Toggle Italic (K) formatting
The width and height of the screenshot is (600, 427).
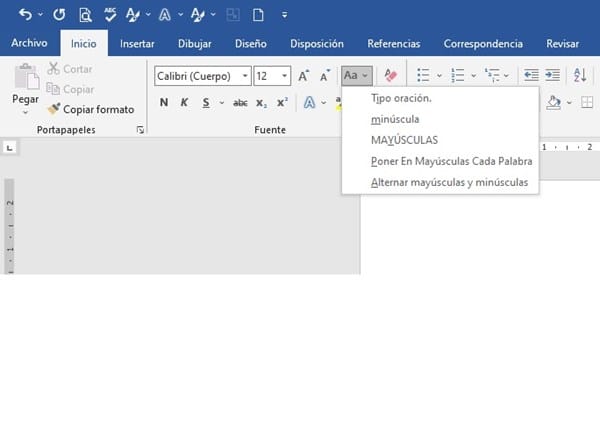click(185, 103)
